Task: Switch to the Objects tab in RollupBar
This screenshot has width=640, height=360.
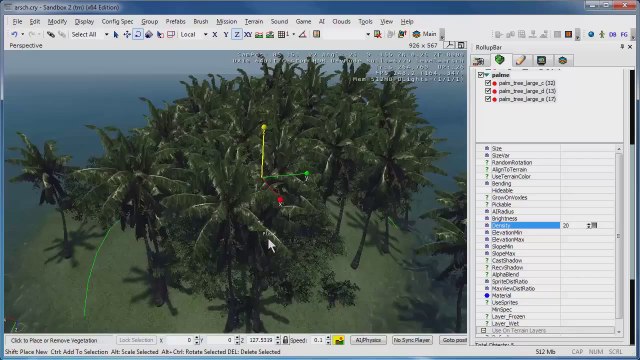Action: (479, 60)
